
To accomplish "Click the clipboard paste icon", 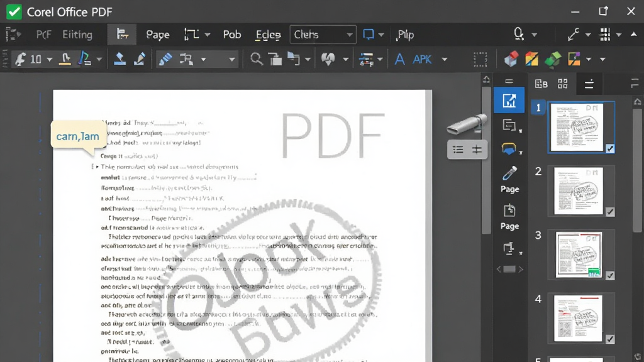I will pos(275,59).
